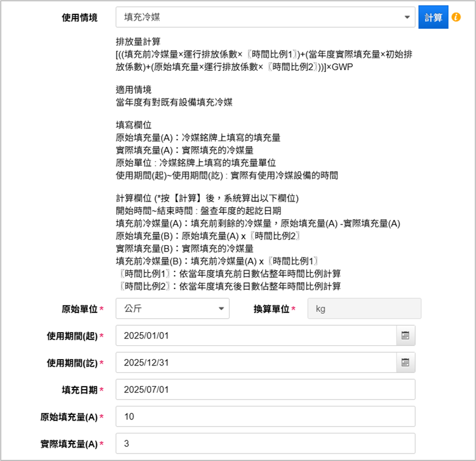The image size is (476, 461).
Task: Expand the 使用情境 dropdown showing 填充冷媒
Action: tap(265, 17)
